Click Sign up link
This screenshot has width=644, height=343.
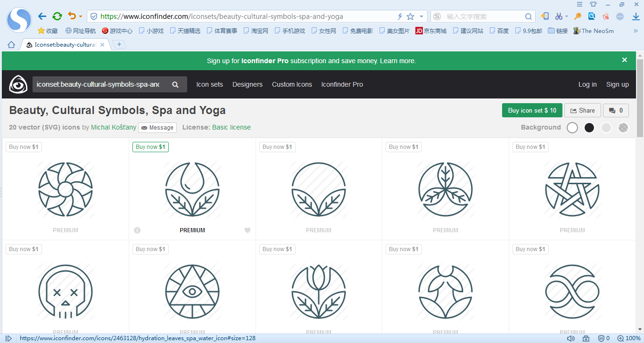[618, 84]
